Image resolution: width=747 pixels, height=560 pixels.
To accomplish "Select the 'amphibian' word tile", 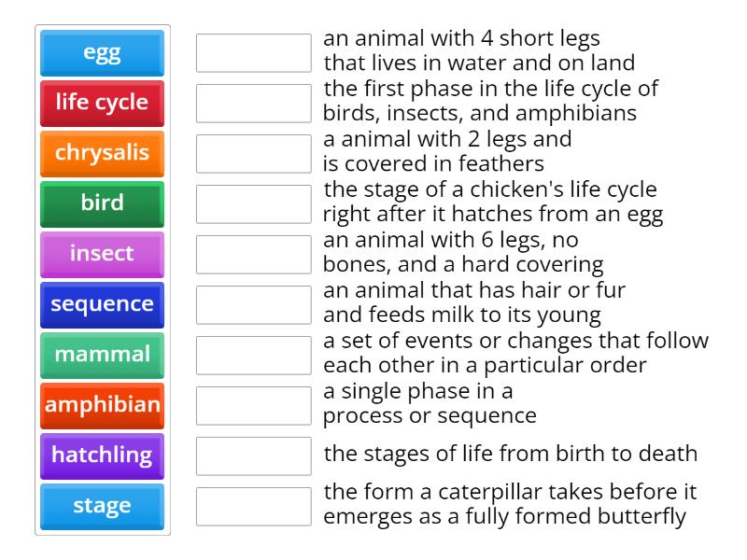I will [x=102, y=405].
